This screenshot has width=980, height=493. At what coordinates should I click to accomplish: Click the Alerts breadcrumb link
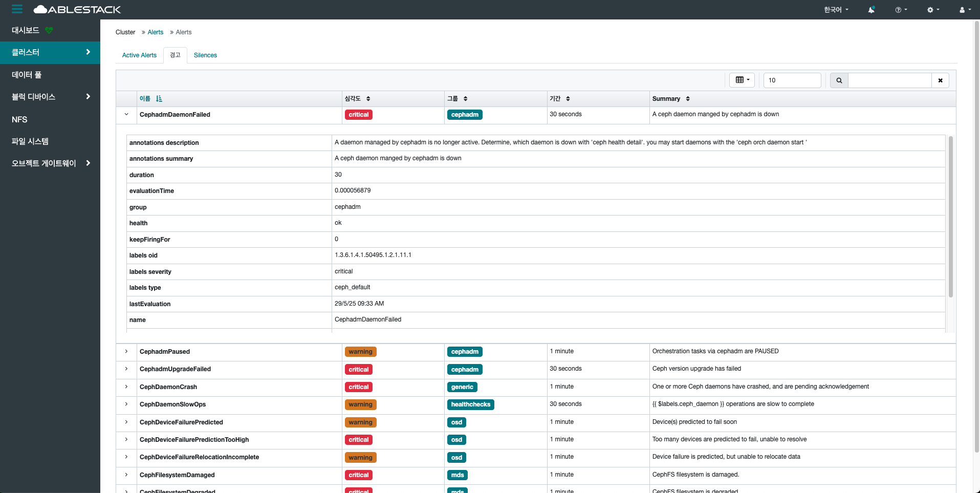point(155,32)
